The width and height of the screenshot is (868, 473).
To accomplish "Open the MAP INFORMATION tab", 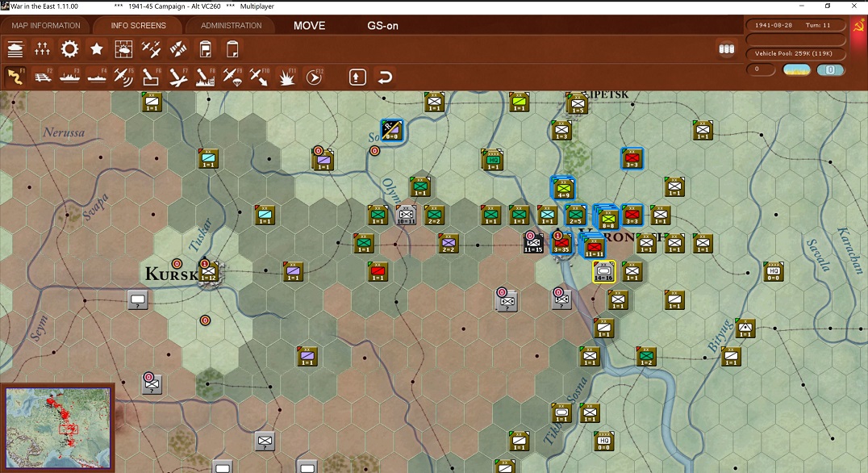I will point(46,26).
